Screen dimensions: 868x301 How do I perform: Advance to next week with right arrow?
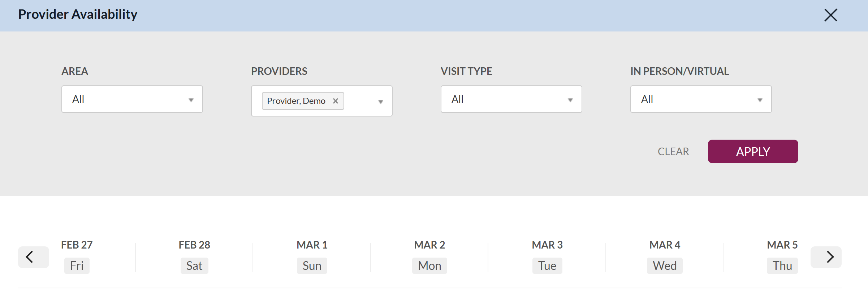click(826, 257)
